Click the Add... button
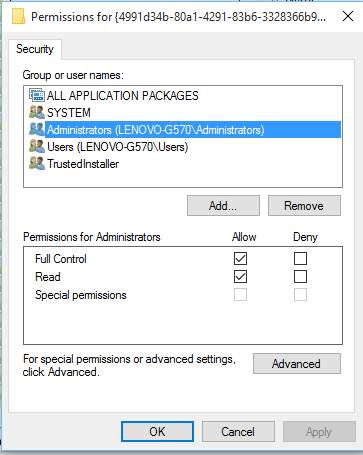 (223, 206)
